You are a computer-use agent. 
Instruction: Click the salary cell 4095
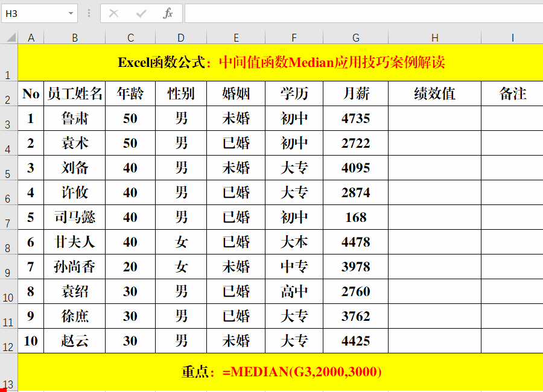click(355, 168)
